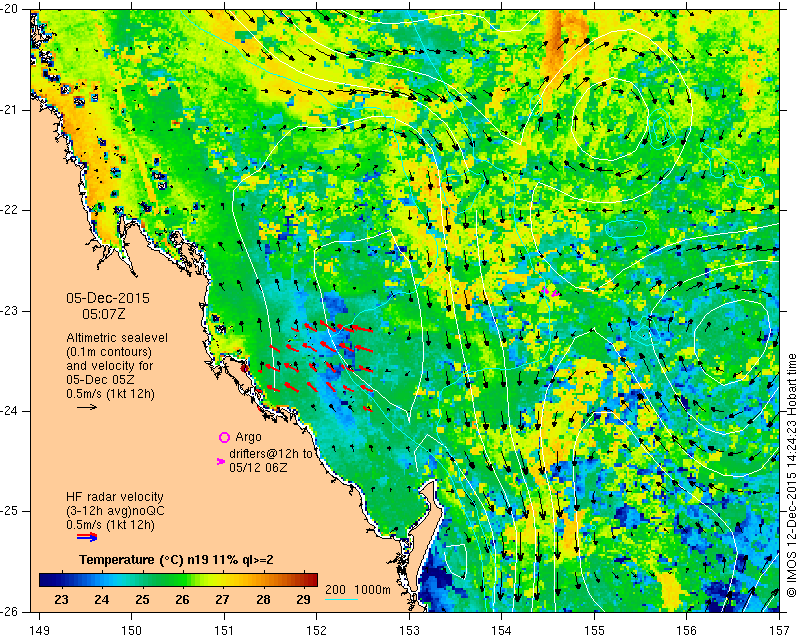Screen dimensions: 800x640
Task: Click the temperature color bar at 26
Action: (182, 580)
